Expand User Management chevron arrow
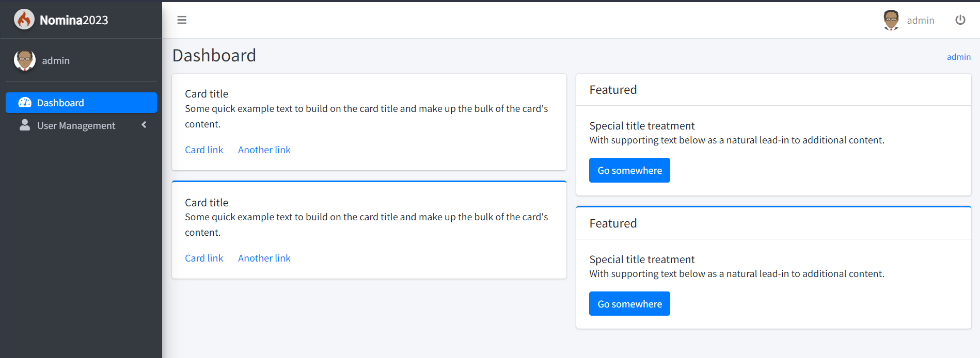This screenshot has height=358, width=980. 144,125
